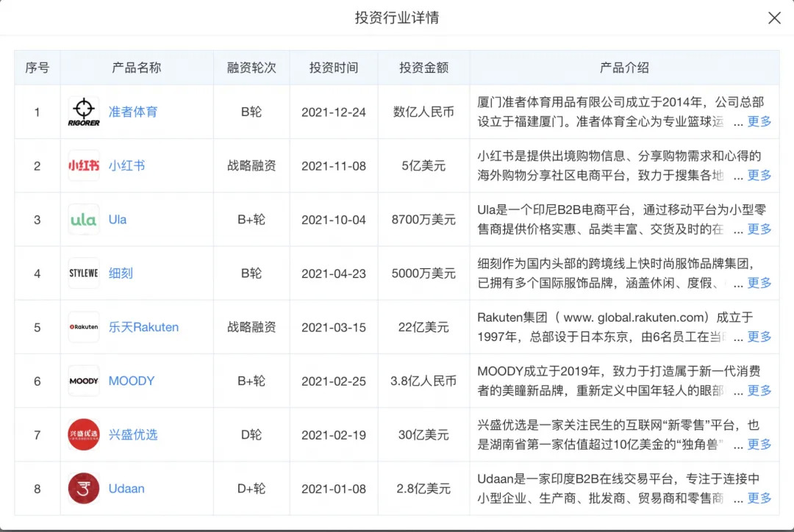Expand 更多 for 兴盛优选 description

coord(759,445)
